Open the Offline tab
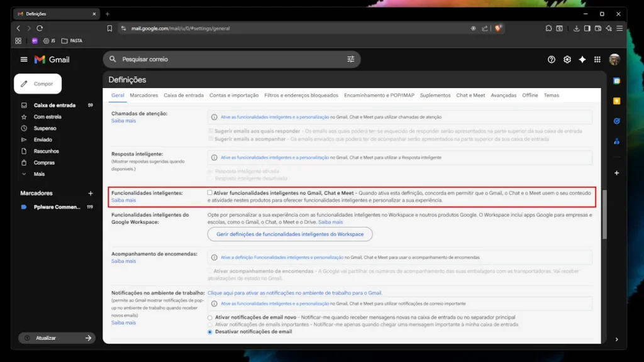644x362 pixels. pyautogui.click(x=530, y=96)
